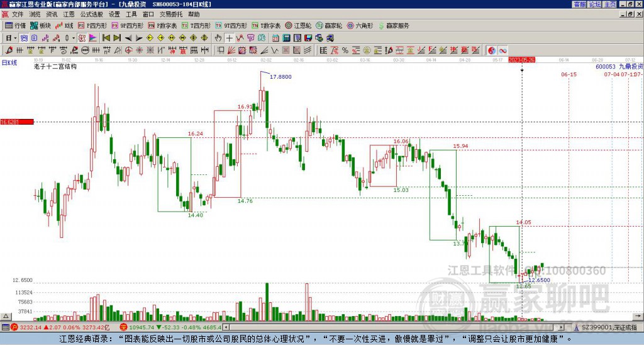This screenshot has height=345, width=644.
Task: Open the 浏览 menu
Action: [x=35, y=14]
